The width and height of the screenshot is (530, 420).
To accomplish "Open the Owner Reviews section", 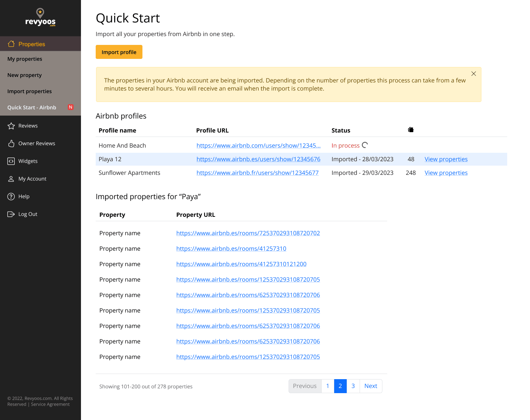I will click(x=37, y=144).
